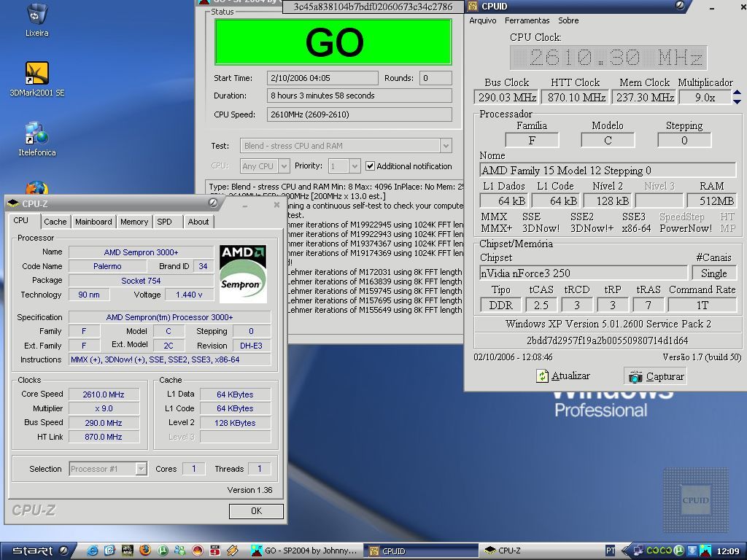
Task: Switch to the Memory tab in CPU-Z
Action: click(x=134, y=222)
